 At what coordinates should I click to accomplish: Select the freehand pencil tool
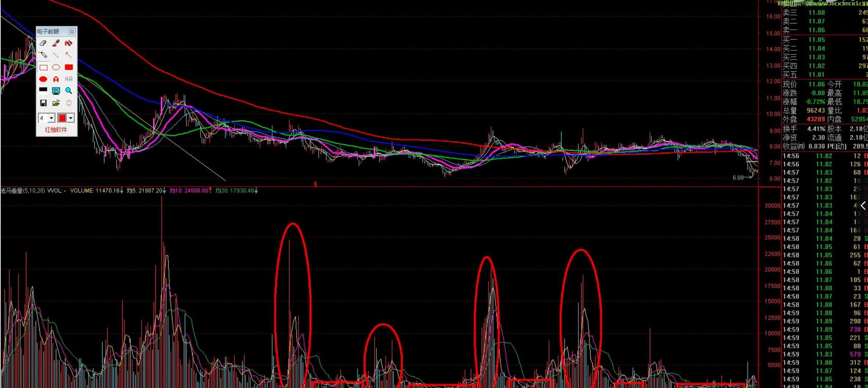43,55
